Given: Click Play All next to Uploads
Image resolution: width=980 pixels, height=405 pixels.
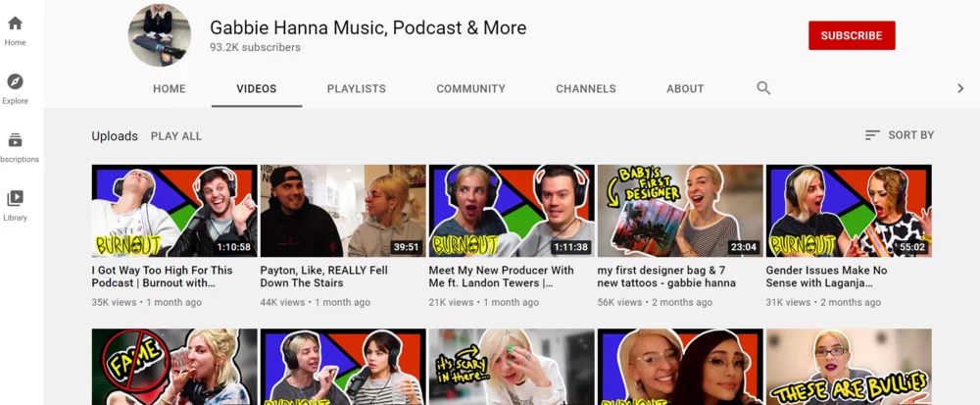Looking at the screenshot, I should click(176, 136).
